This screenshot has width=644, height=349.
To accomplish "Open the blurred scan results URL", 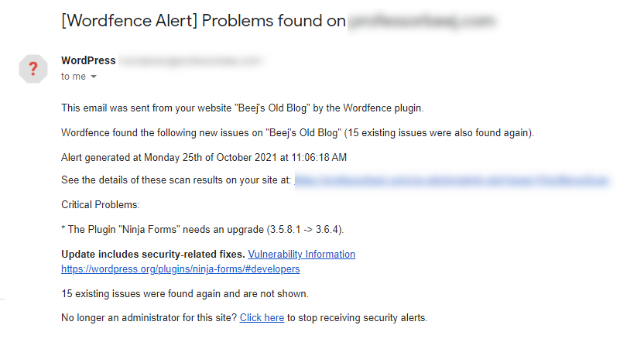I will pos(451,180).
